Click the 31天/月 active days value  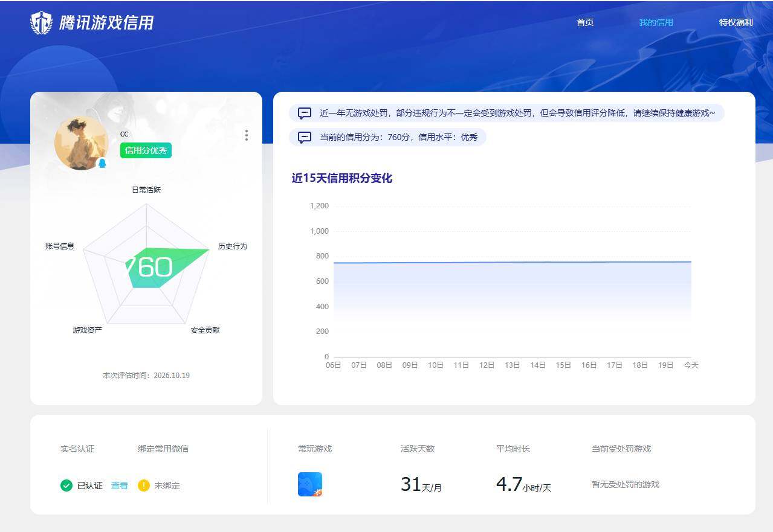click(421, 484)
